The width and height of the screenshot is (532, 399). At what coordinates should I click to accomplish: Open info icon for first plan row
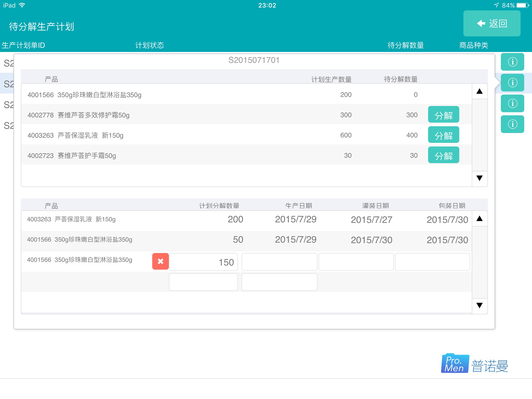pos(512,62)
